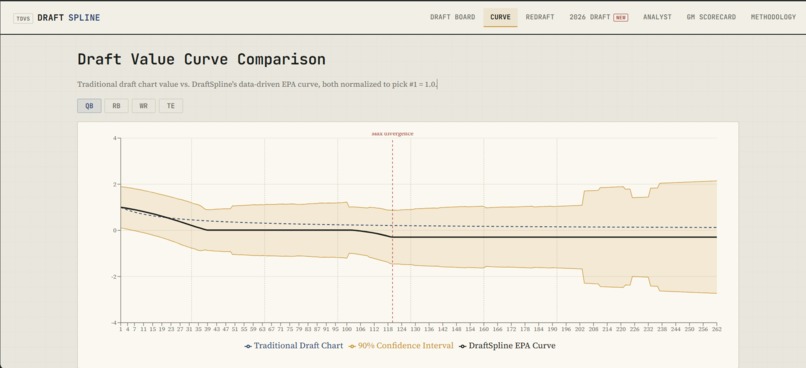Click the DraftSpline EPA Curve legend marker
Screen dimensions: 806x368
[463, 346]
